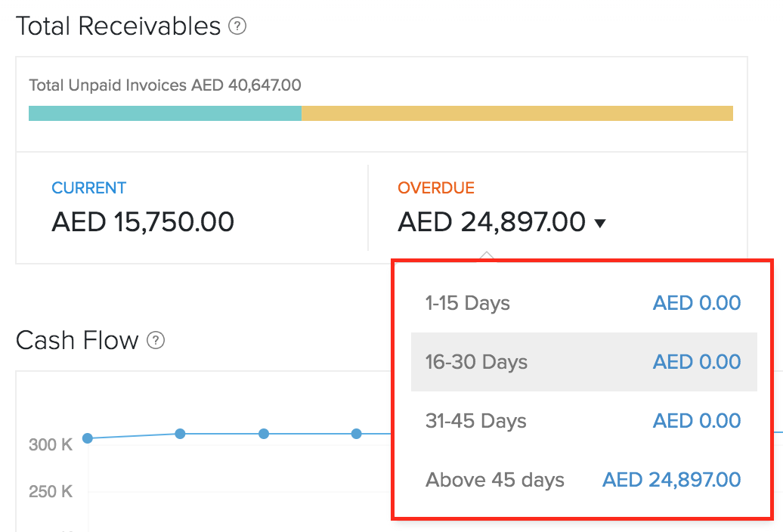Click the teal current receivables bar segment

165,113
